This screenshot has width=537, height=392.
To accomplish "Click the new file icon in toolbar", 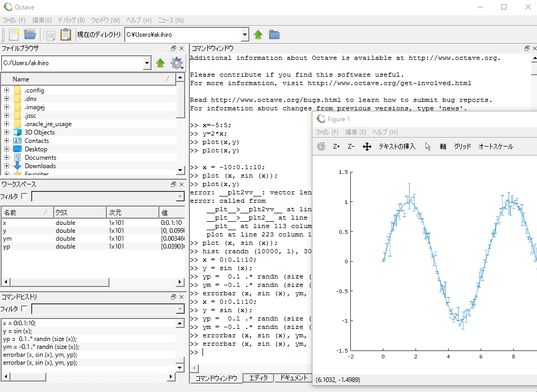I will 14,35.
